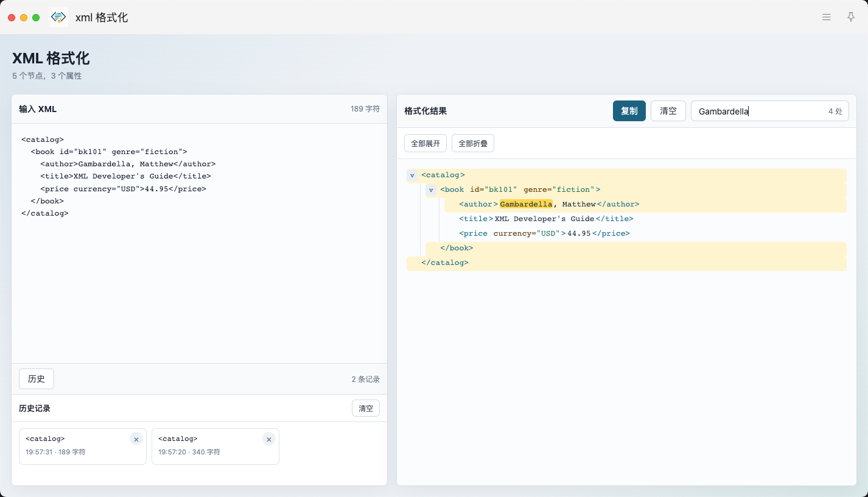868x497 pixels.
Task: Click the xml formatter app logo
Action: 58,17
